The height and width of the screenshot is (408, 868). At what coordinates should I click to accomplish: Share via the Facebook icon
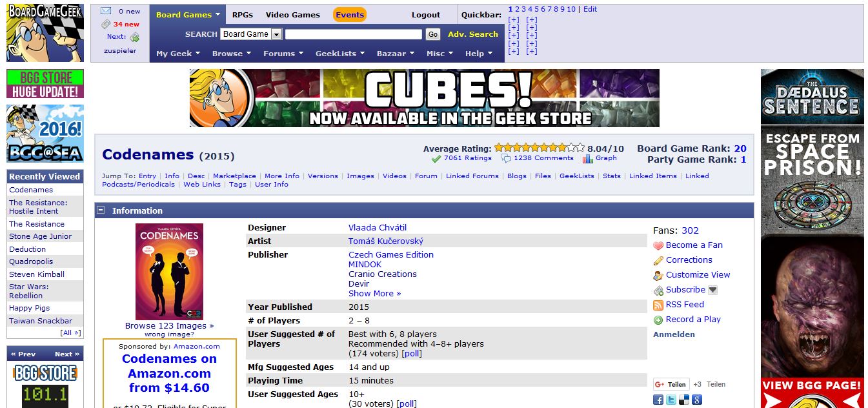coord(658,400)
